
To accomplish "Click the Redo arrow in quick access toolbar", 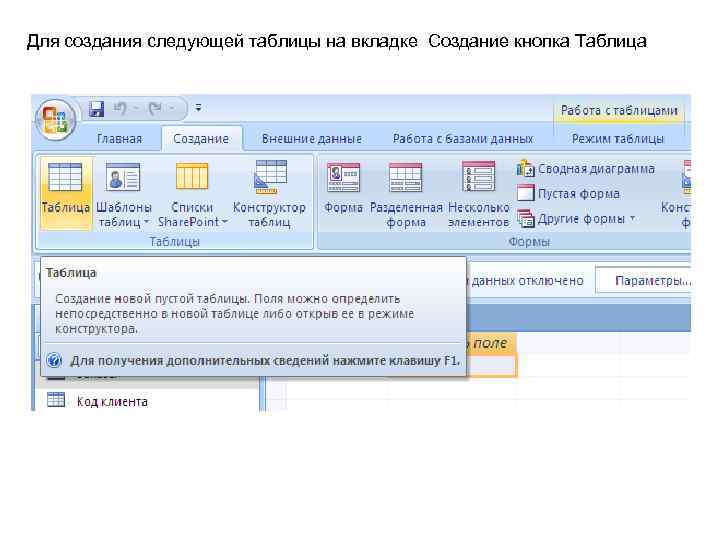I will 155,108.
